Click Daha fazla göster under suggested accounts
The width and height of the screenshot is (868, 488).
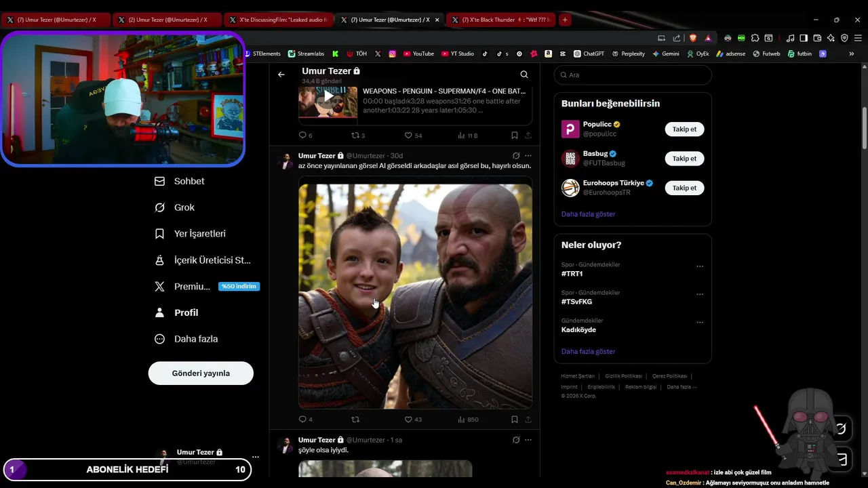point(588,214)
